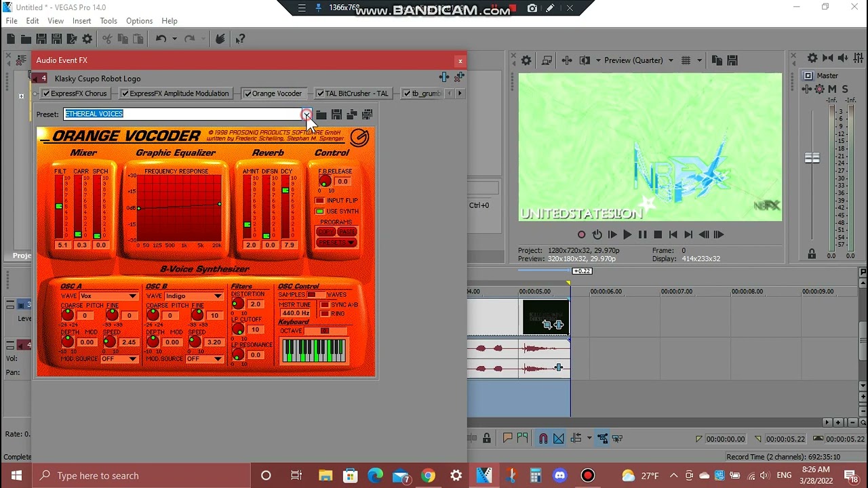Go to project start in preview transport
This screenshot has height=488, width=868.
[673, 235]
